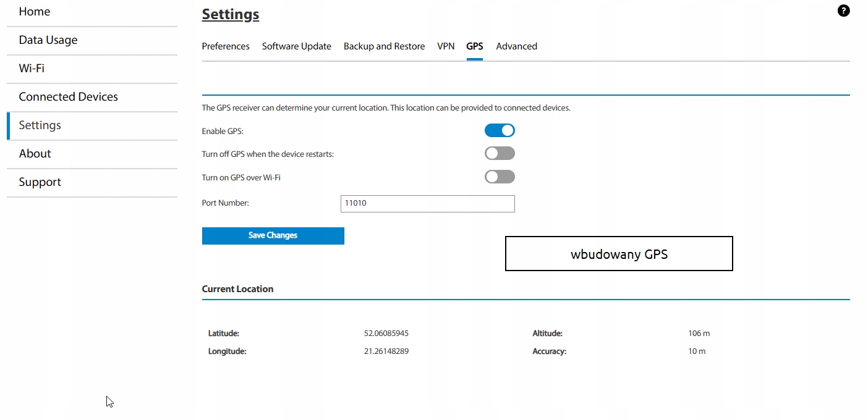Viewport: 868px width, 420px height.
Task: Open Home in the sidebar
Action: click(35, 12)
